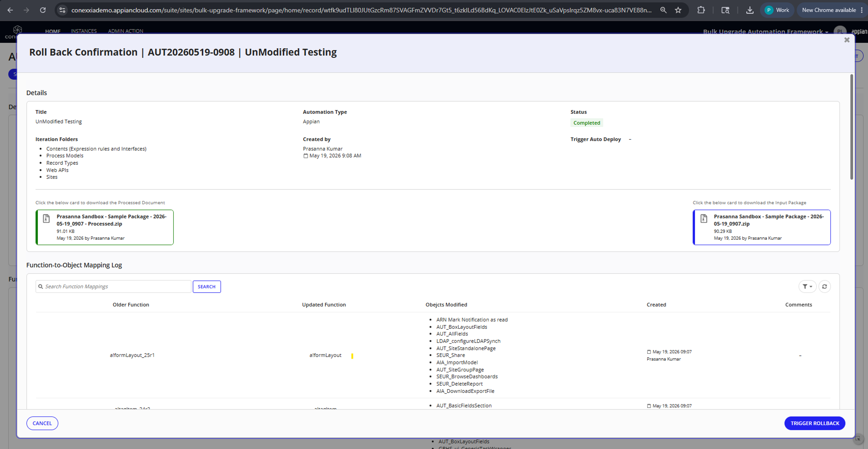The image size is (868, 449).
Task: Click calendar icon in a!formLayout Created cell
Action: click(649, 352)
